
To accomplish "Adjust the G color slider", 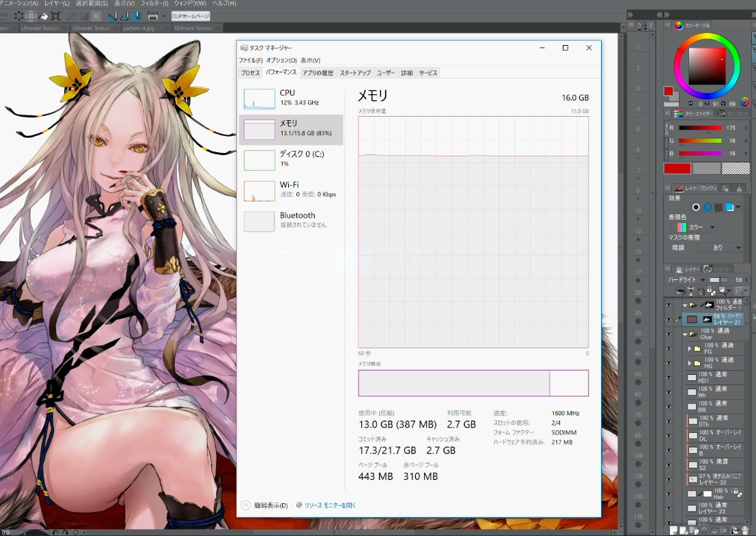I will click(x=700, y=141).
